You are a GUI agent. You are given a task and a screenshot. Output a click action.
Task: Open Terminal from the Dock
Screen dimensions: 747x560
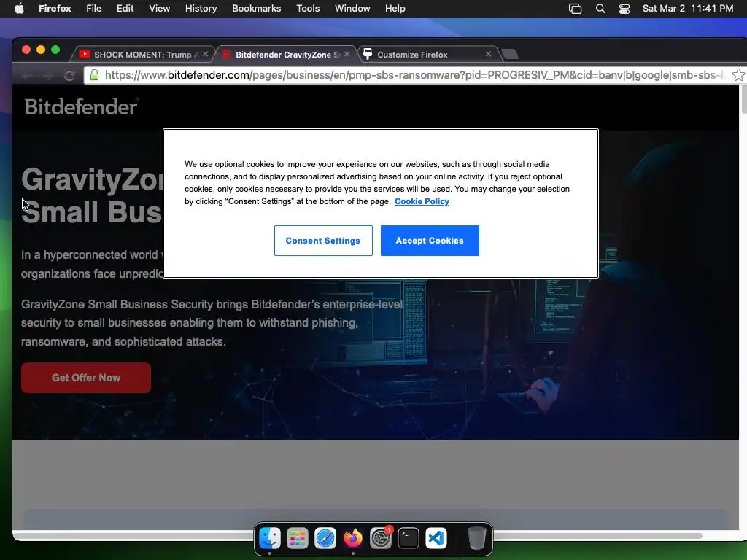409,539
